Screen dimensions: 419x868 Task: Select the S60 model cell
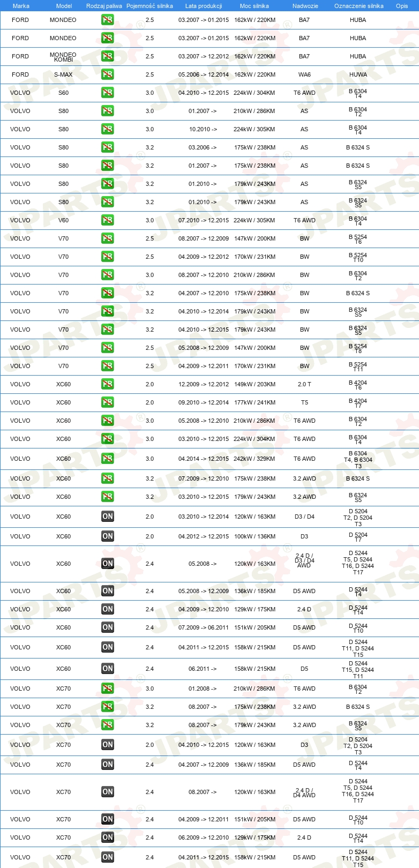click(63, 93)
